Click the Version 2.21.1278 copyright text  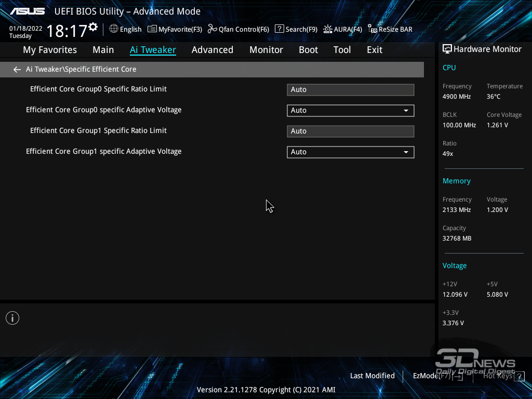click(x=266, y=390)
